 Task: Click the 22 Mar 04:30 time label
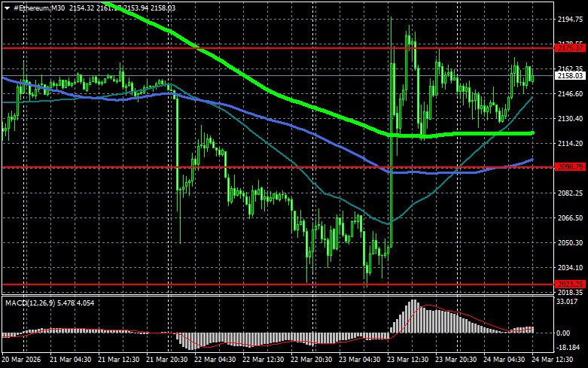(215, 360)
